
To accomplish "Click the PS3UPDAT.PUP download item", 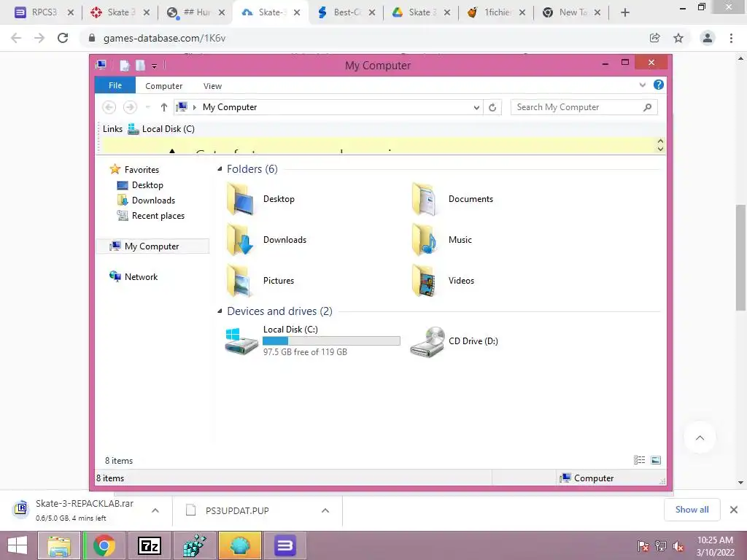I will [237, 510].
